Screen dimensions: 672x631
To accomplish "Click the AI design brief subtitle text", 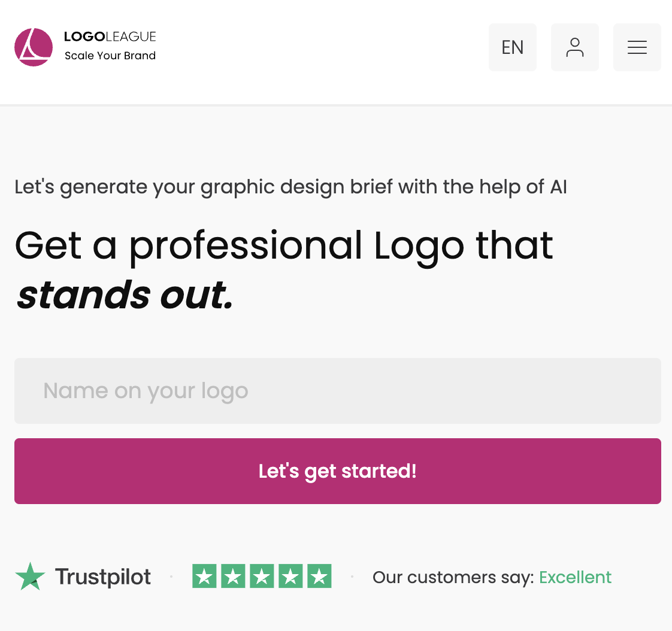I will coord(290,187).
